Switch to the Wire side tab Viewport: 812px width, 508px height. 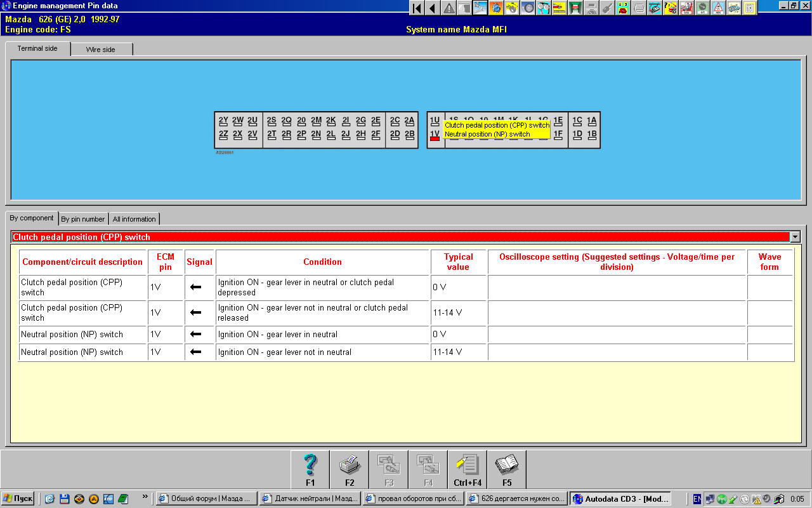coord(101,50)
